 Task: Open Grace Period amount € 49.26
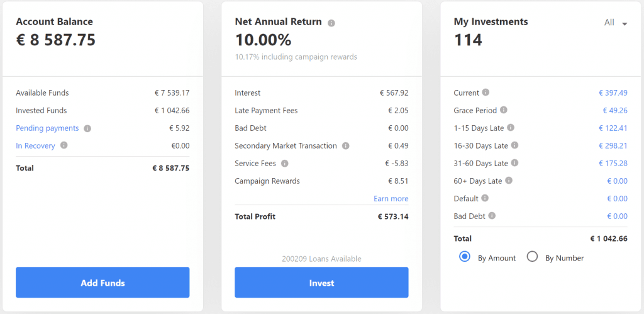[x=614, y=111]
